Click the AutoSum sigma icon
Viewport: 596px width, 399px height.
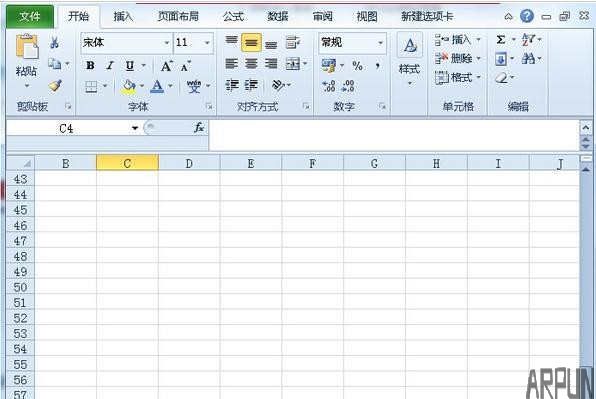(x=501, y=40)
